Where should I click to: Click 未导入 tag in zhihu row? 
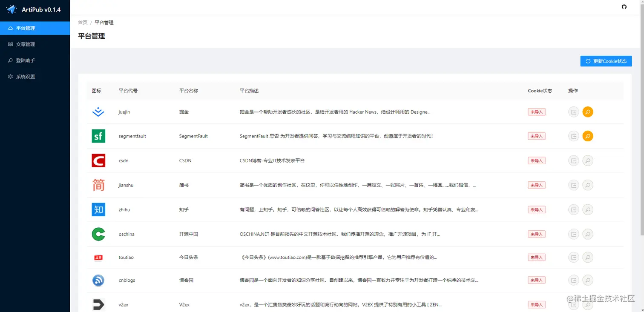click(x=537, y=209)
